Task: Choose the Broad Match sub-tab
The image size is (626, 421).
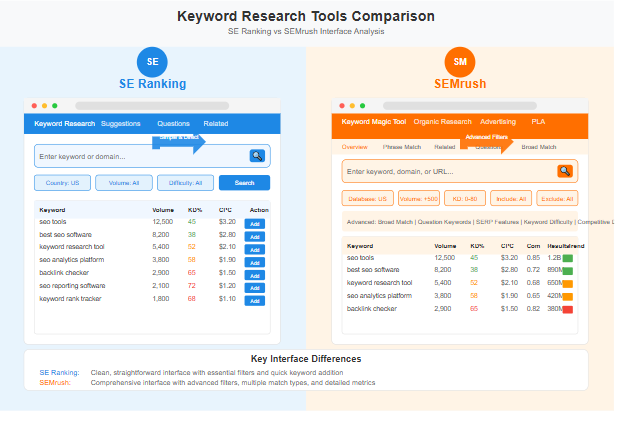Action: click(539, 147)
